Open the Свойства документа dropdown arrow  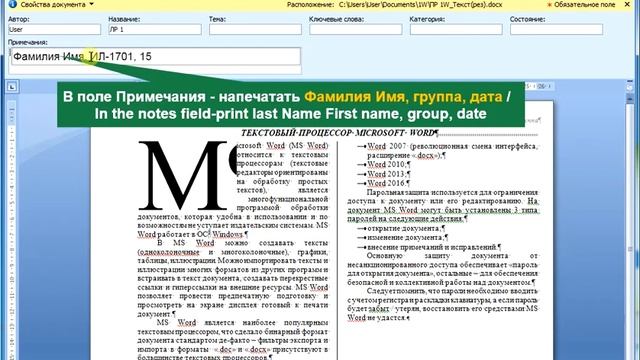point(91,4)
